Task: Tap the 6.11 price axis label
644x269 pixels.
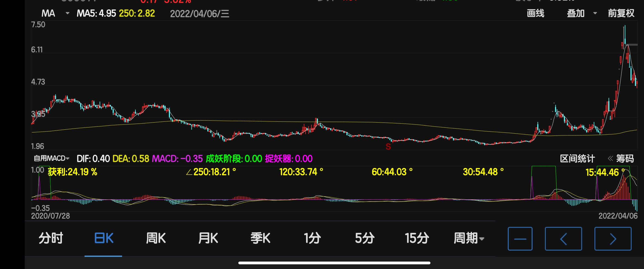Action: click(37, 50)
